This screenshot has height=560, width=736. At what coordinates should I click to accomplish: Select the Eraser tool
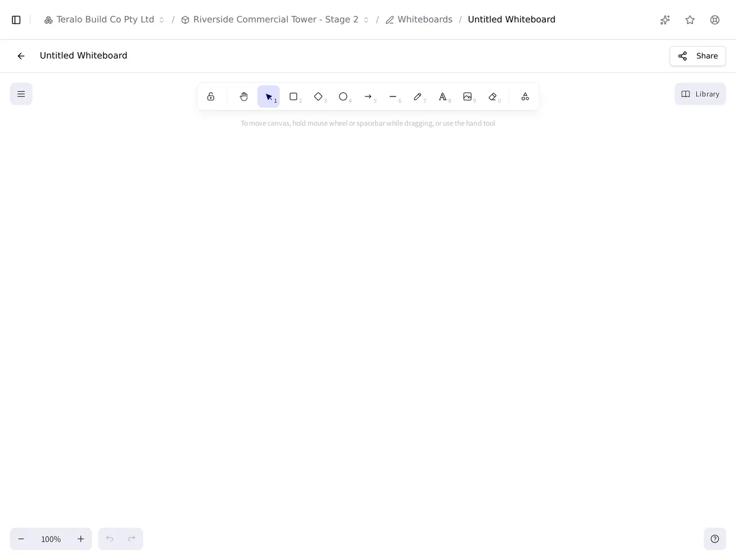493,97
